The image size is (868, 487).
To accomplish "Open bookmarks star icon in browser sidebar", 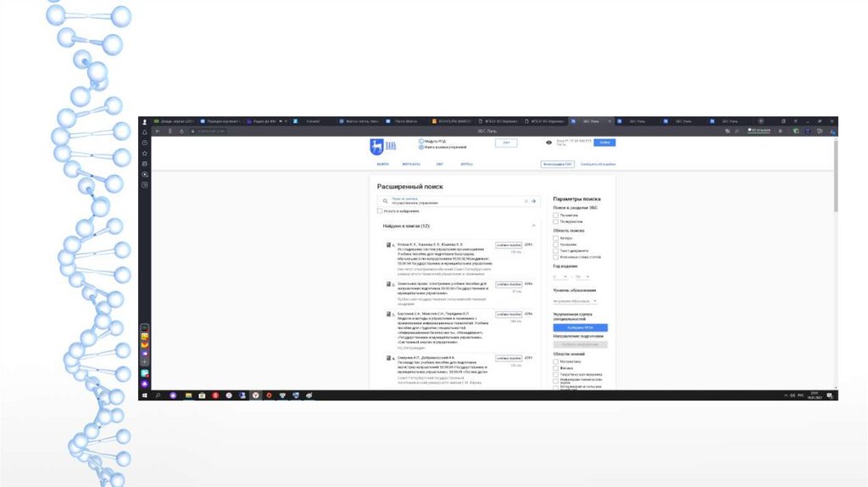I will tap(145, 154).
